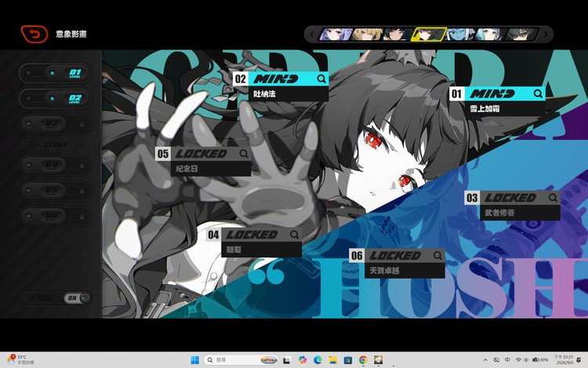Viewport: 588px width, 368px height.
Task: Expand the system tray hidden icons
Action: (485, 360)
